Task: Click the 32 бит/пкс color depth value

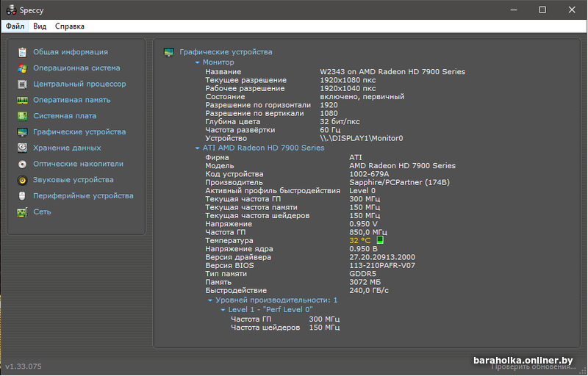Action: (x=340, y=122)
